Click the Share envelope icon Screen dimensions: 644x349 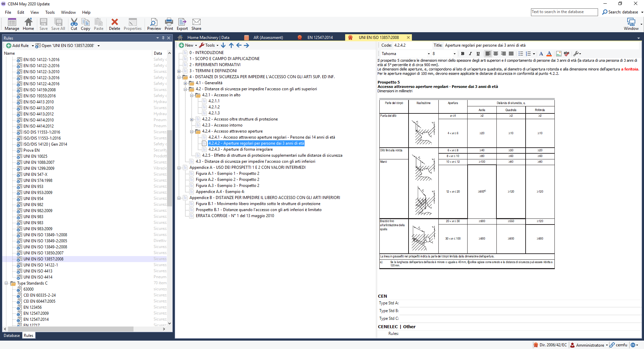coord(196,24)
